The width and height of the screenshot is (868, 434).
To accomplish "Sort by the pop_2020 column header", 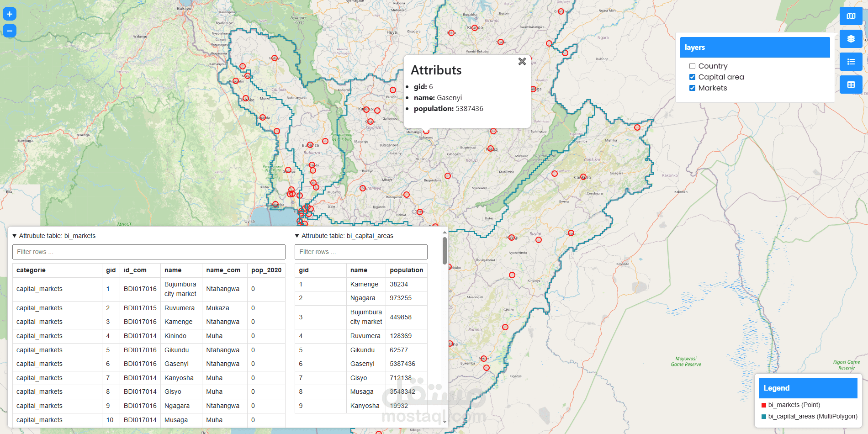I will 266,270.
